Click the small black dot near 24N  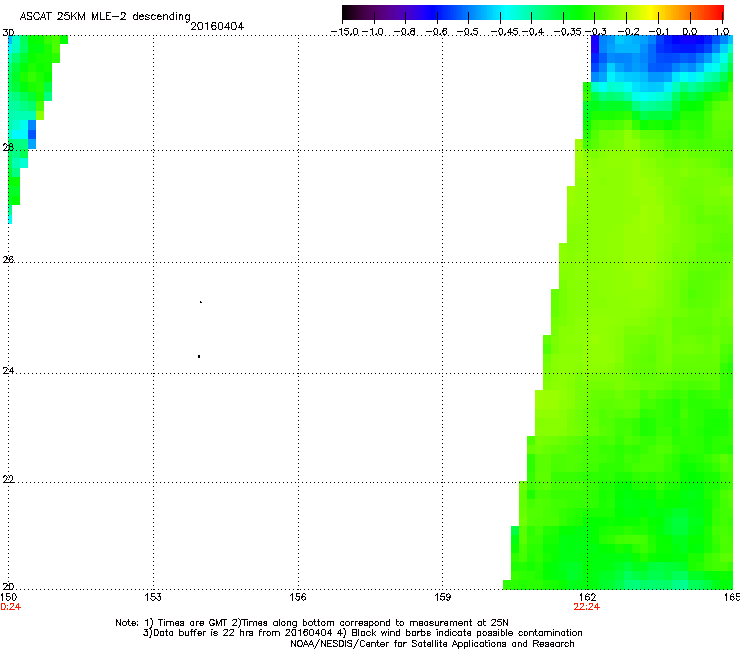click(x=199, y=356)
